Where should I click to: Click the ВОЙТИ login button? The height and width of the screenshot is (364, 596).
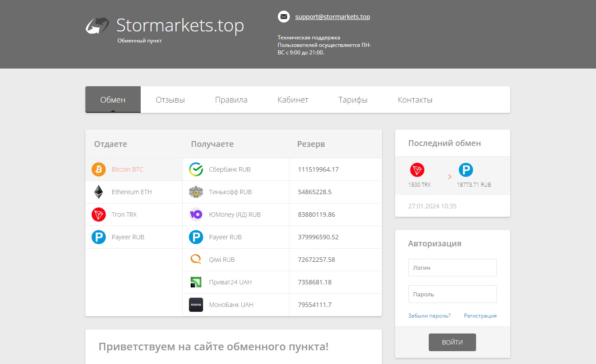tap(452, 342)
